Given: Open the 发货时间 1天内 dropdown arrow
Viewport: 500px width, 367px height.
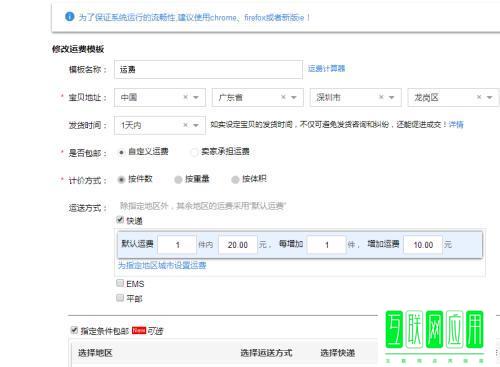Looking at the screenshot, I should 196,125.
